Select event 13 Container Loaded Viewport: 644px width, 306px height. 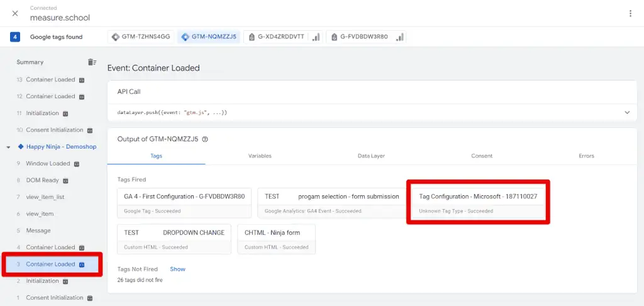click(x=50, y=80)
